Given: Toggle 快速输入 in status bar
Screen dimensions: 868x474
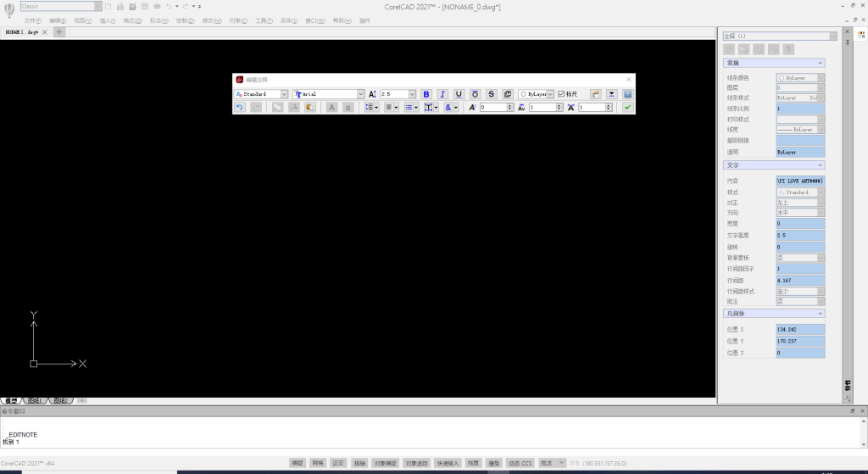Looking at the screenshot, I should point(448,463).
